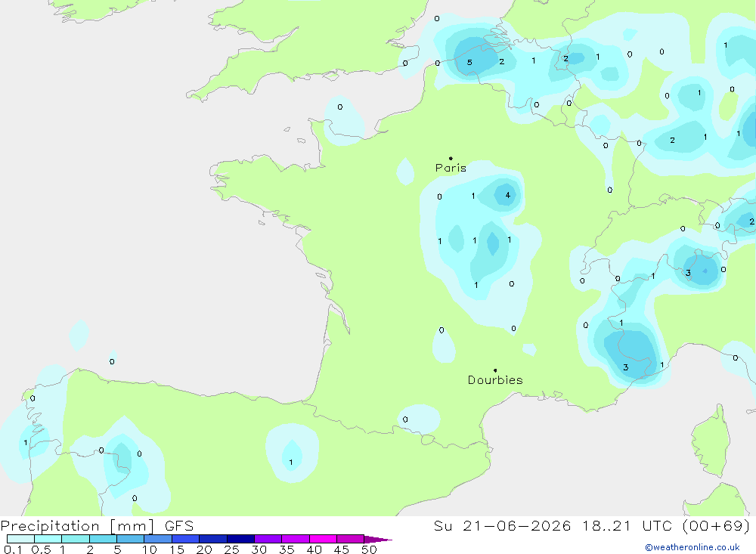Select the 5–10 mm legend color swatch

(x=131, y=539)
